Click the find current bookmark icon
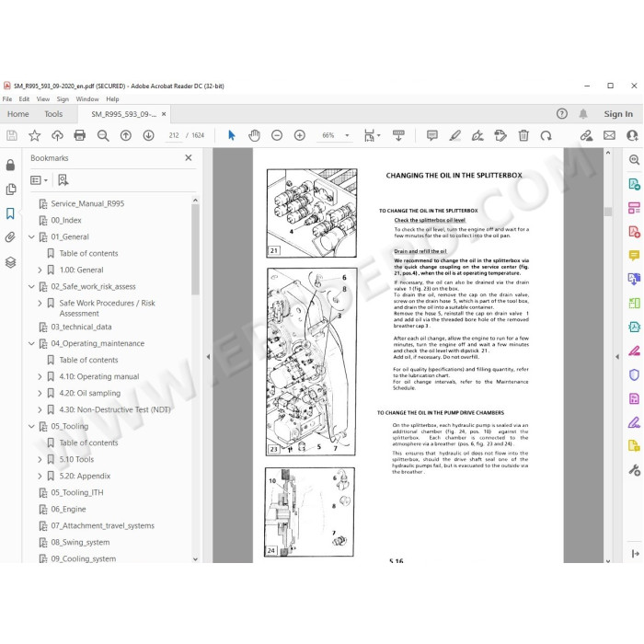 coord(63,180)
